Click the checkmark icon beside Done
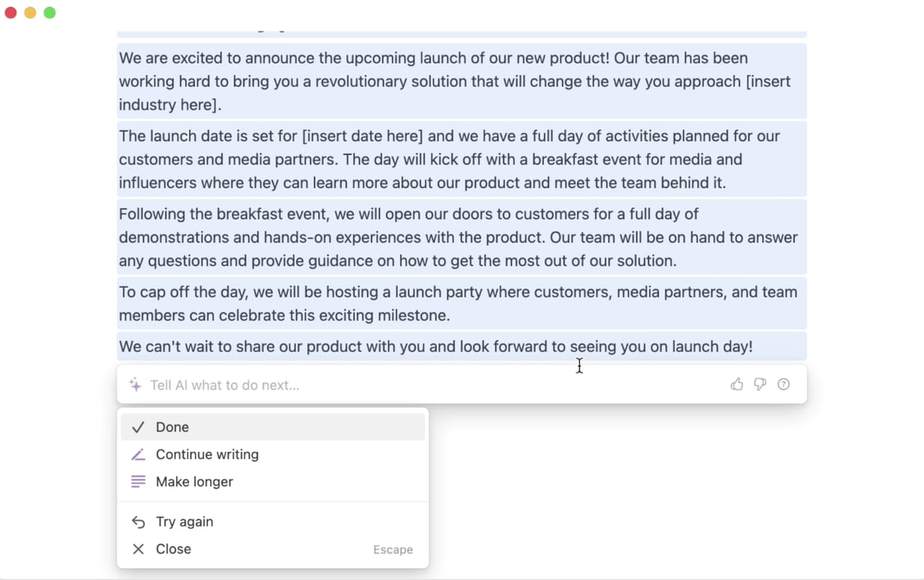This screenshot has width=924, height=580. tap(138, 427)
